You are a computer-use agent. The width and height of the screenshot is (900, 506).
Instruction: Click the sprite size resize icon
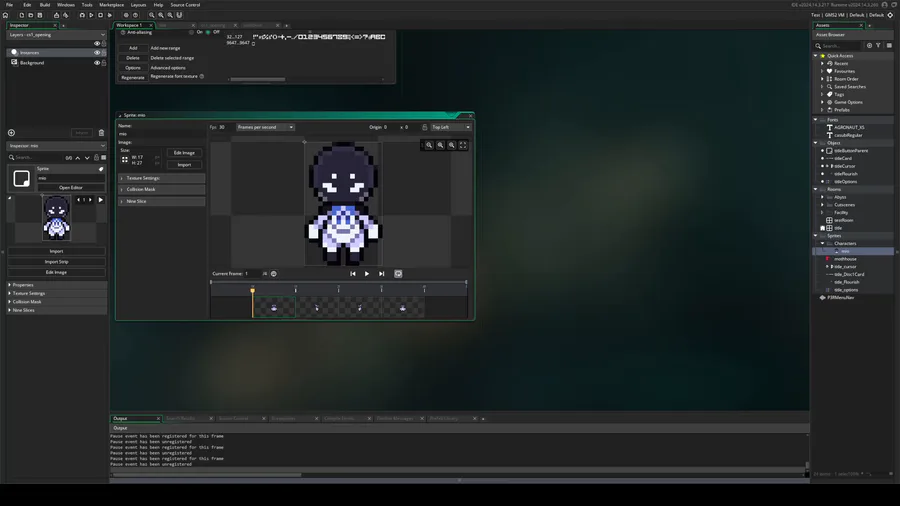click(125, 160)
